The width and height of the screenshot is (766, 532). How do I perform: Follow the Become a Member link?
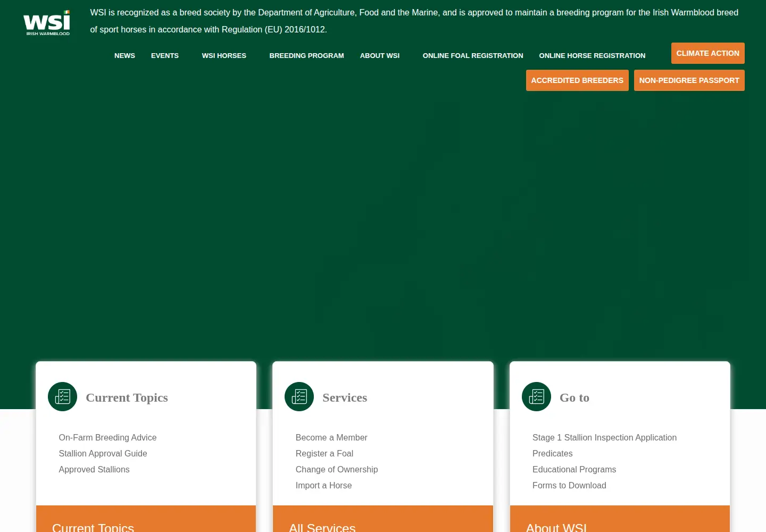(x=331, y=437)
